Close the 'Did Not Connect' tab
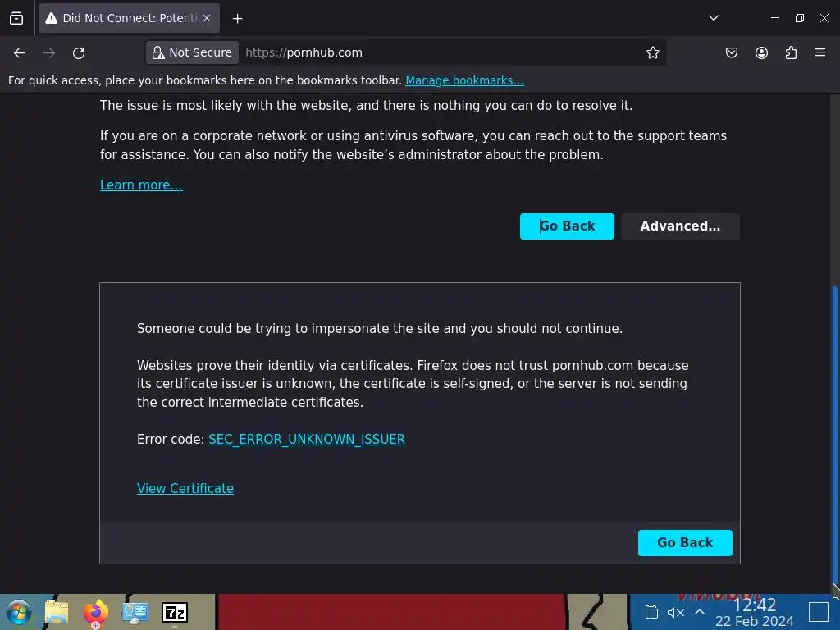 207,18
